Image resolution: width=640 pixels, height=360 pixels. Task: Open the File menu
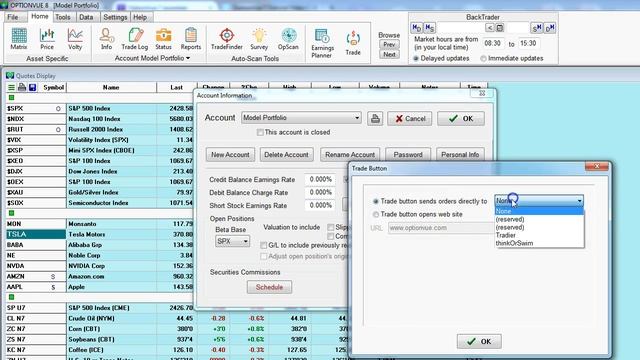(x=13, y=17)
